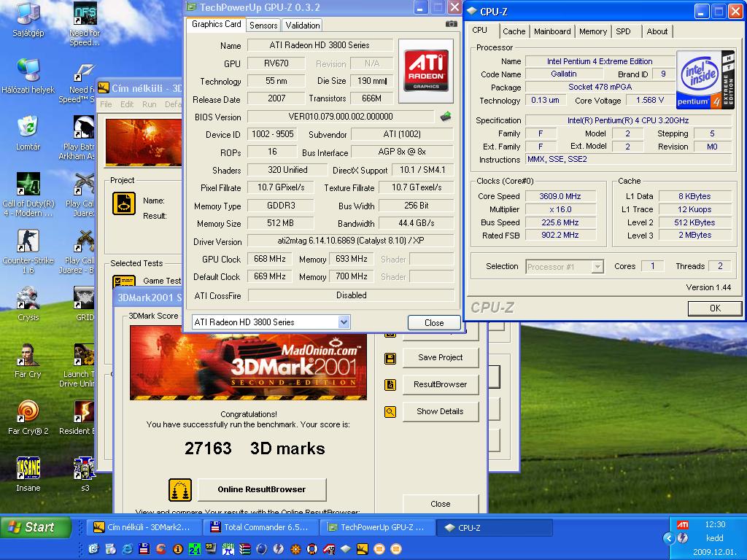Screen dimensions: 747x560
Task: Open the Processor #1 selection dropdown
Action: 597,267
